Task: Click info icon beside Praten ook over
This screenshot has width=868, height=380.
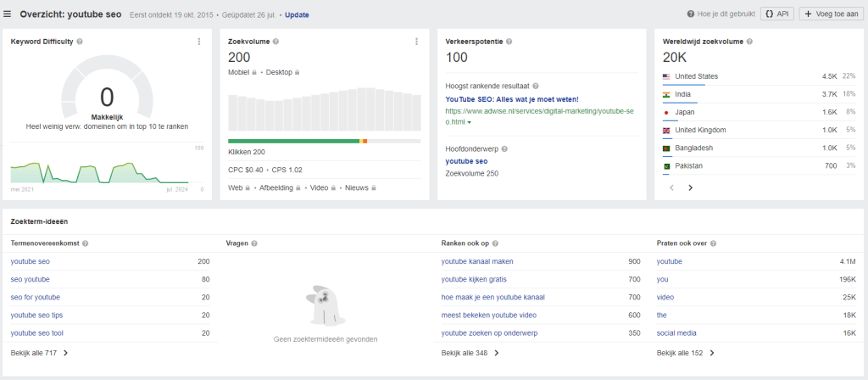Action: point(713,243)
